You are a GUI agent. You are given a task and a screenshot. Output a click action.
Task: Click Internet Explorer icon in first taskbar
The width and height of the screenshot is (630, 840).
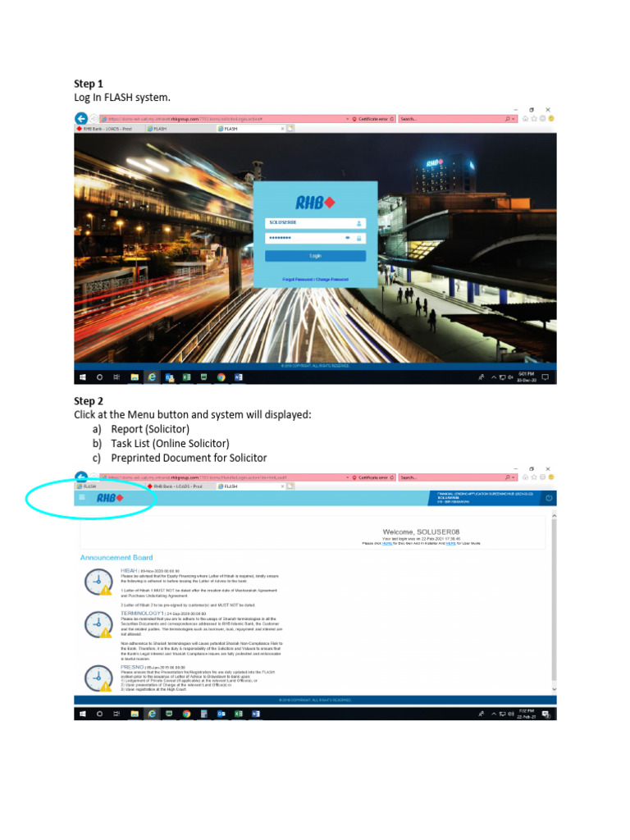pyautogui.click(x=152, y=377)
